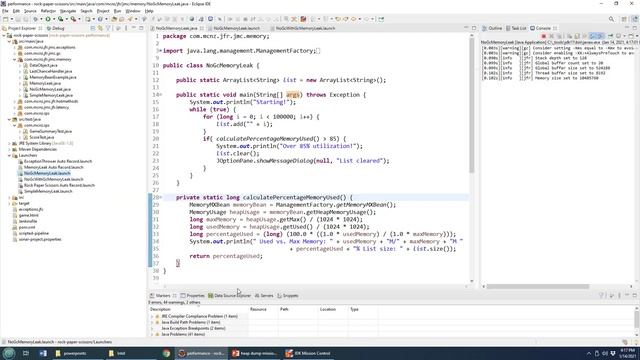Select MemoryLeak.java in Project Explorer
Screen dimensions: 640x360
[x=45, y=83]
